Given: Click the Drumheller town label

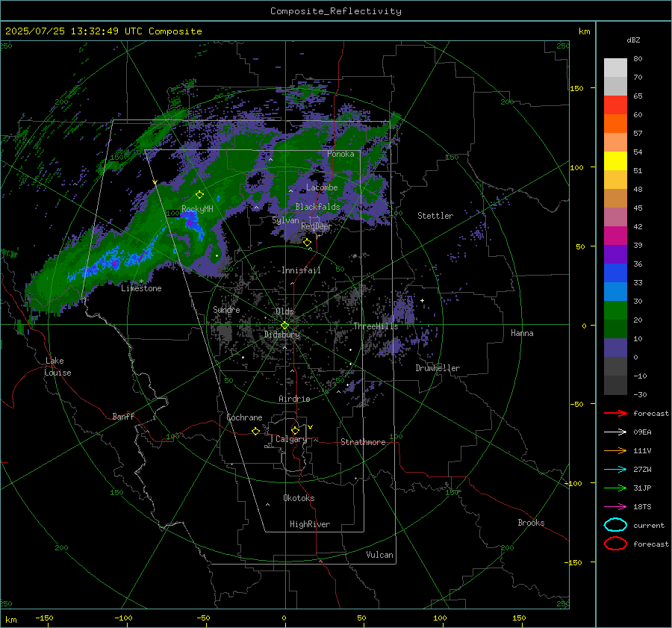Looking at the screenshot, I should click(x=438, y=368).
